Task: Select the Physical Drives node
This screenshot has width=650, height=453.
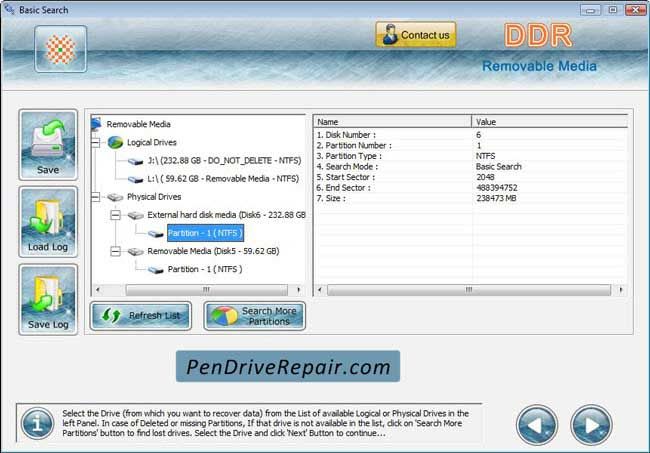Action: [x=154, y=197]
